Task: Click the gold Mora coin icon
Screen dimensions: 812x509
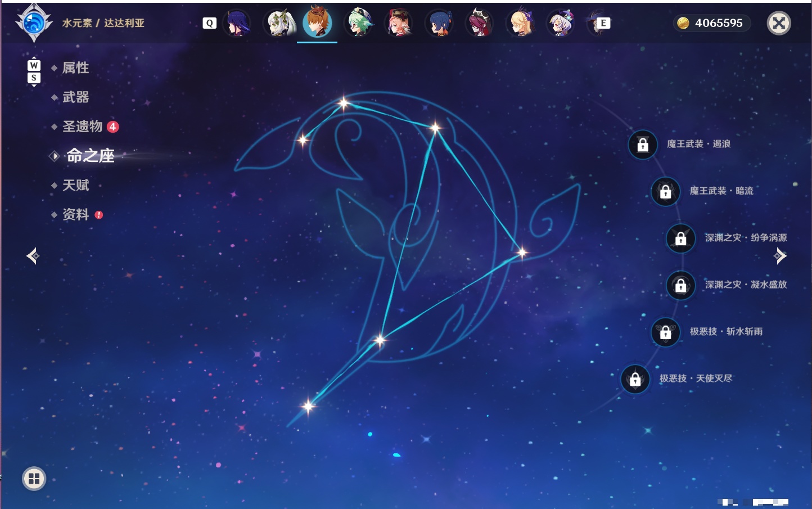Action: pyautogui.click(x=683, y=23)
